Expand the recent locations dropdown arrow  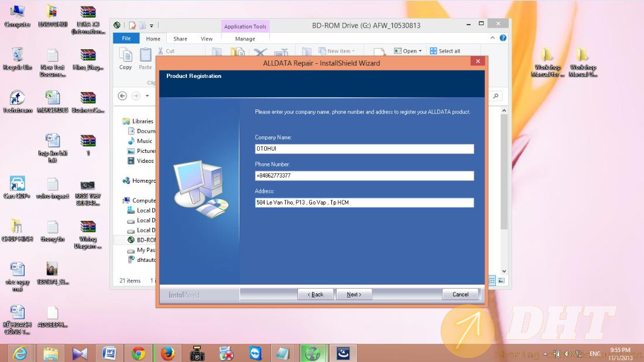[148, 96]
